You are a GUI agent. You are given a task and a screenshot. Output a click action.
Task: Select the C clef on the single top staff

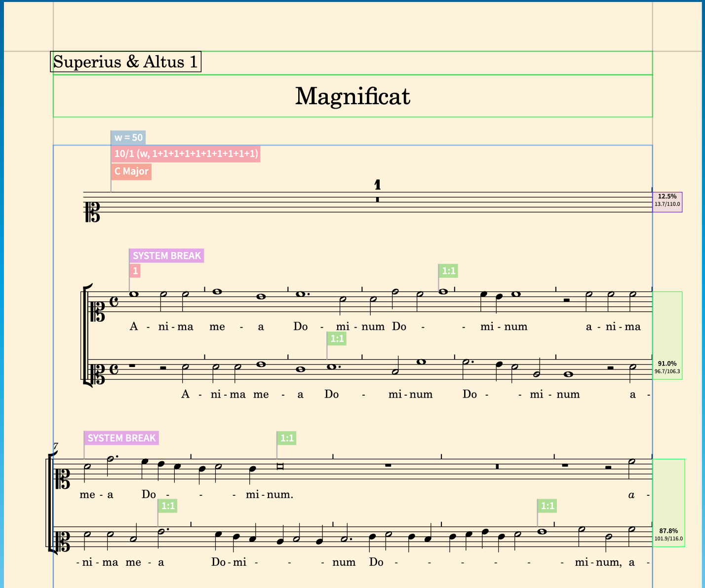pos(93,213)
